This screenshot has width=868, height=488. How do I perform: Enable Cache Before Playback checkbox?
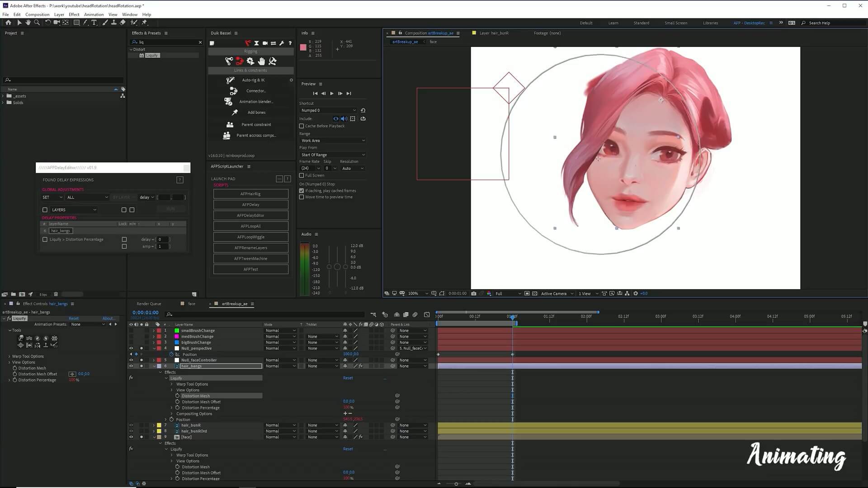click(302, 126)
